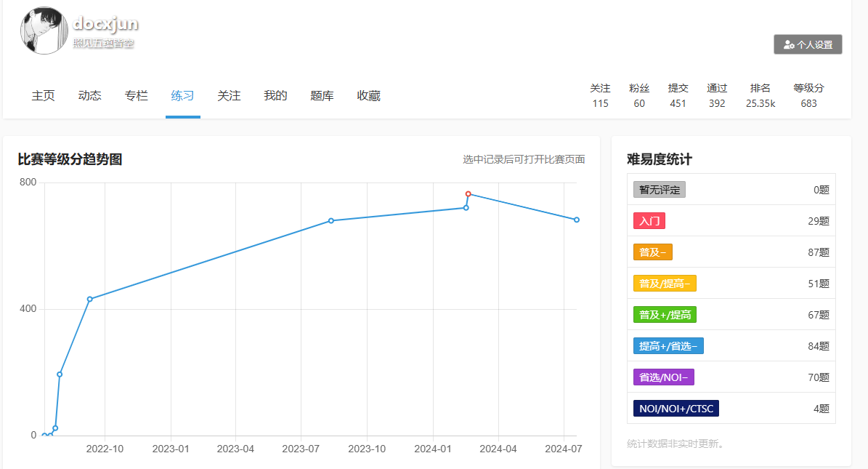Click the 29题 count for 入门
Screen dimensions: 868x469
coord(818,221)
